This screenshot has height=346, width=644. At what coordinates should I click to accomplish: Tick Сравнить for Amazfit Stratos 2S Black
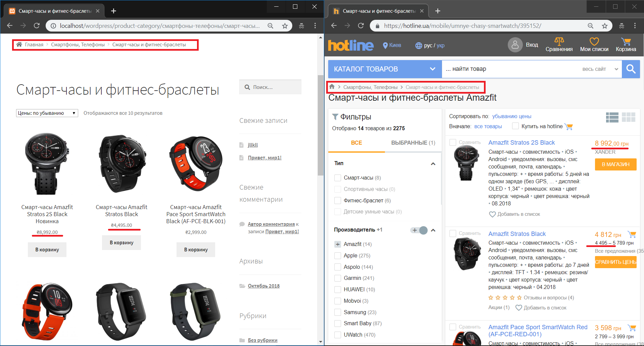click(453, 142)
